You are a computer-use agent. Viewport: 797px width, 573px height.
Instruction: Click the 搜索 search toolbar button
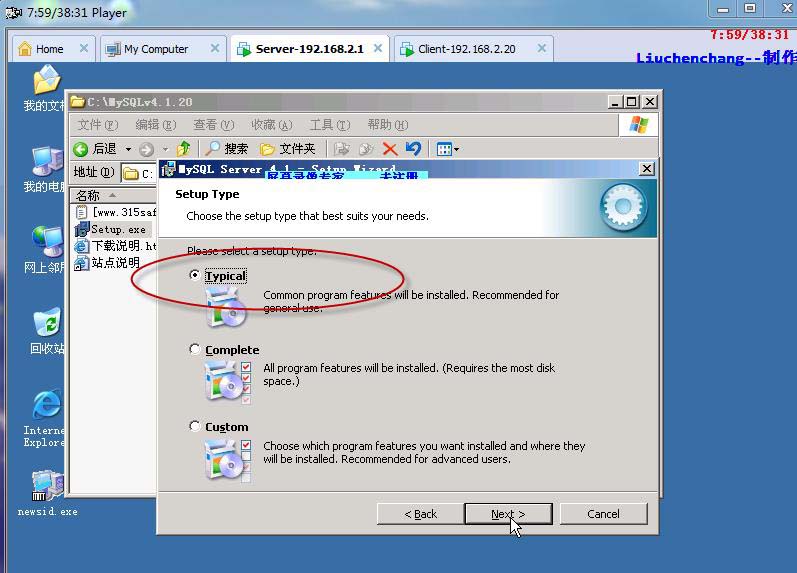pos(227,149)
